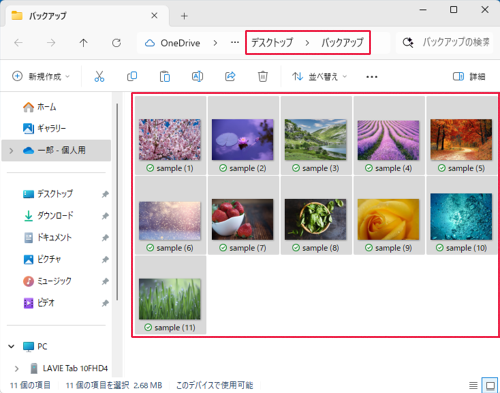Open the toolbar See more ellipsis

[x=372, y=77]
